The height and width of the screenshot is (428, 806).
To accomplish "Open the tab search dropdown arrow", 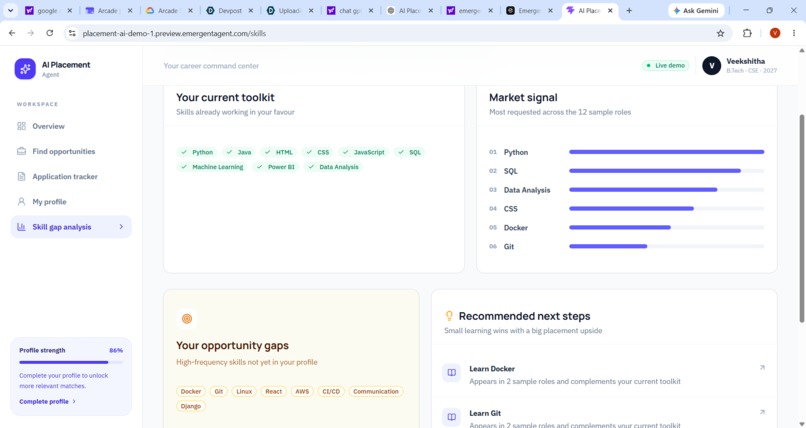I will (x=10, y=10).
